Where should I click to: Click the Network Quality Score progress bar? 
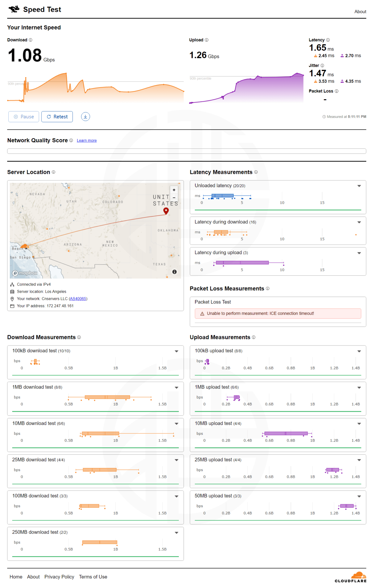(187, 151)
